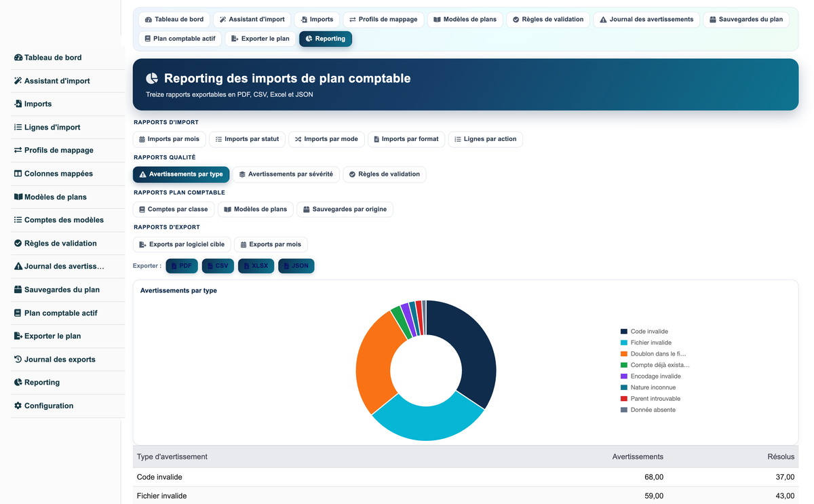Image resolution: width=814 pixels, height=504 pixels.
Task: Click the 68,00 value in the Code invalide row
Action: (x=654, y=477)
